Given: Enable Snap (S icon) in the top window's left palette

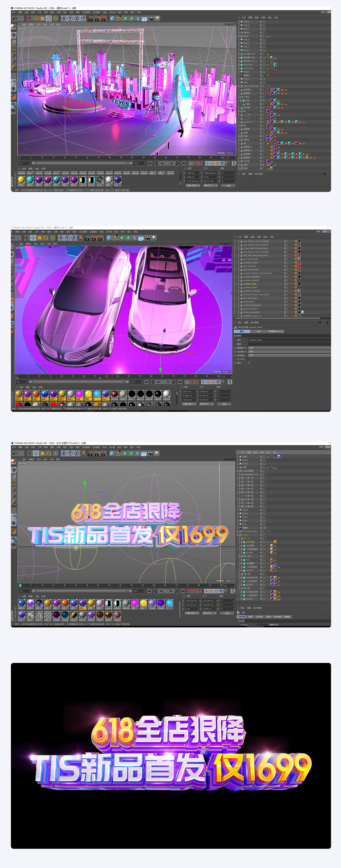Looking at the screenshot, I should 14,89.
